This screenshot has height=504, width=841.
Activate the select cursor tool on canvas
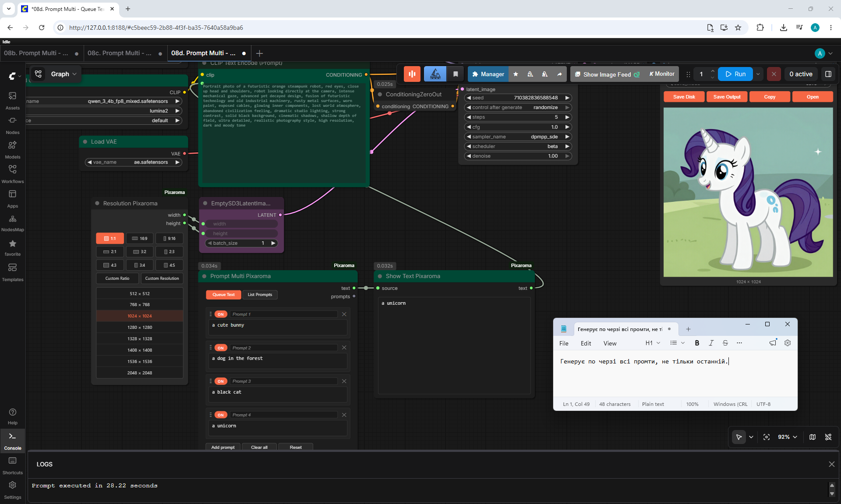[x=739, y=437]
